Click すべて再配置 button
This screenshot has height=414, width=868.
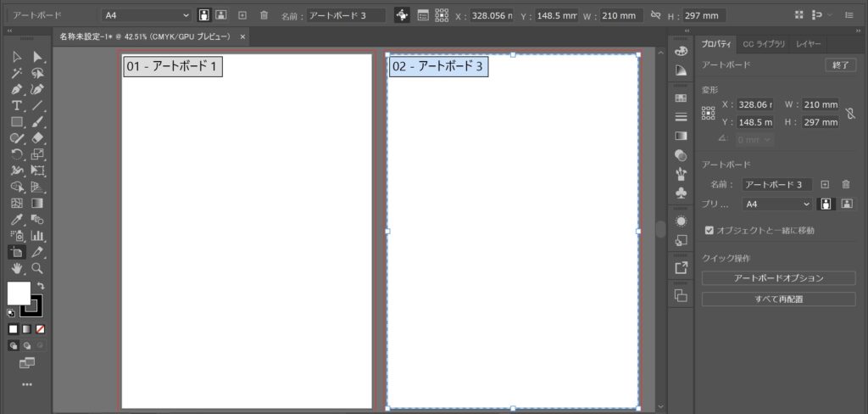778,299
